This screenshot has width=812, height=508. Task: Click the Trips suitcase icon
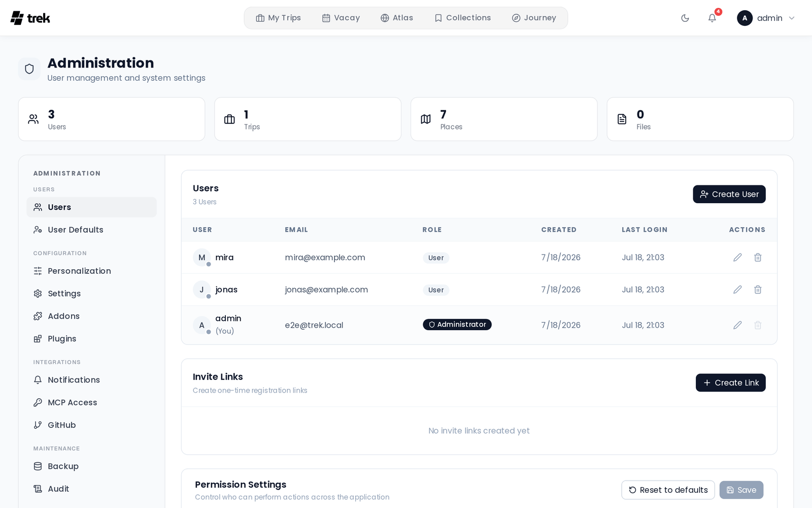click(229, 119)
